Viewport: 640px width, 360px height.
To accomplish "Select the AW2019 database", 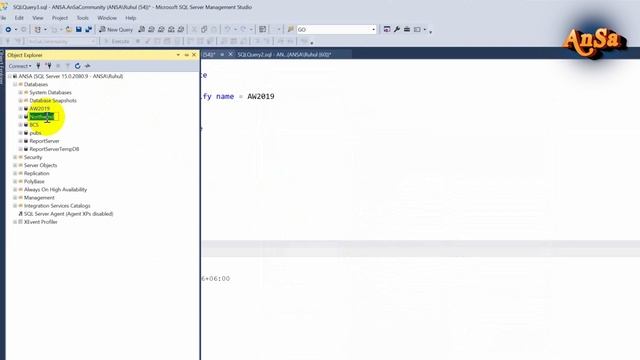I will coord(40,109).
